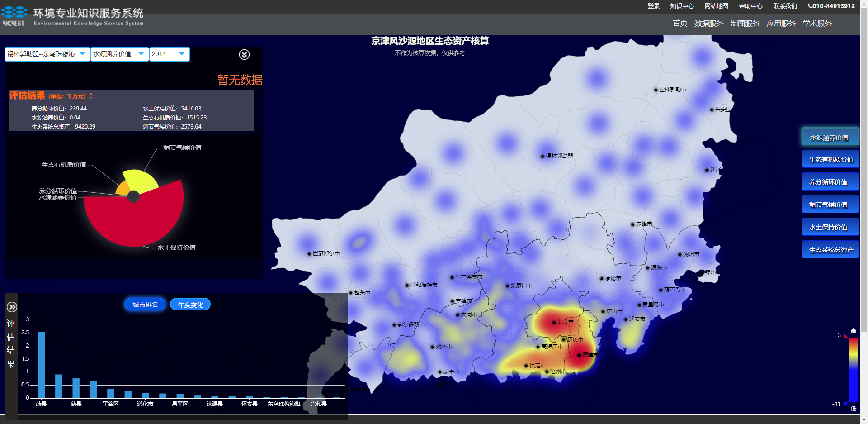The height and width of the screenshot is (424, 868).
Task: Open the 水源涵养价值 indicator dropdown
Action: (119, 54)
